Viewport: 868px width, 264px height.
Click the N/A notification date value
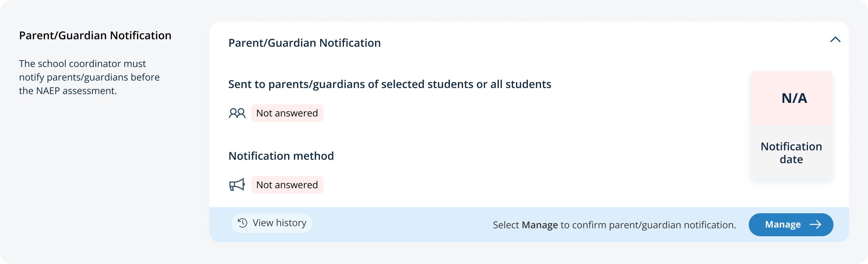point(794,98)
